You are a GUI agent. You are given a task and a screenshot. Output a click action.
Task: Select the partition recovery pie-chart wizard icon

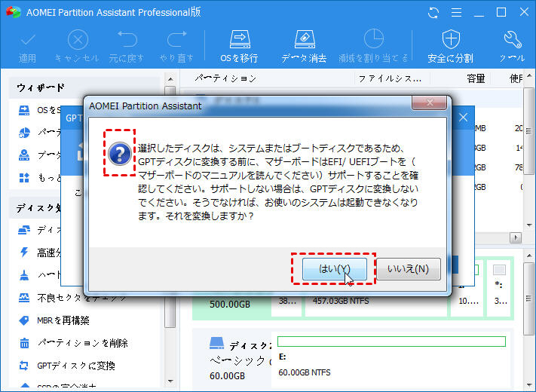coord(24,133)
